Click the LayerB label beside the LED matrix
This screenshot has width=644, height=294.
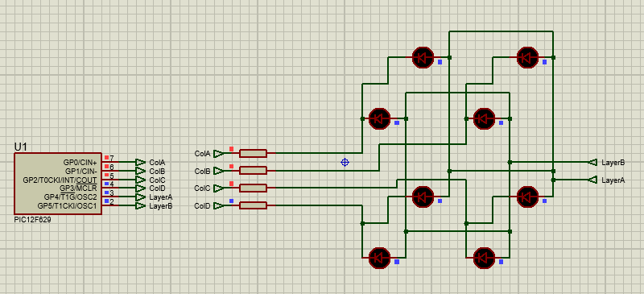[x=613, y=163]
